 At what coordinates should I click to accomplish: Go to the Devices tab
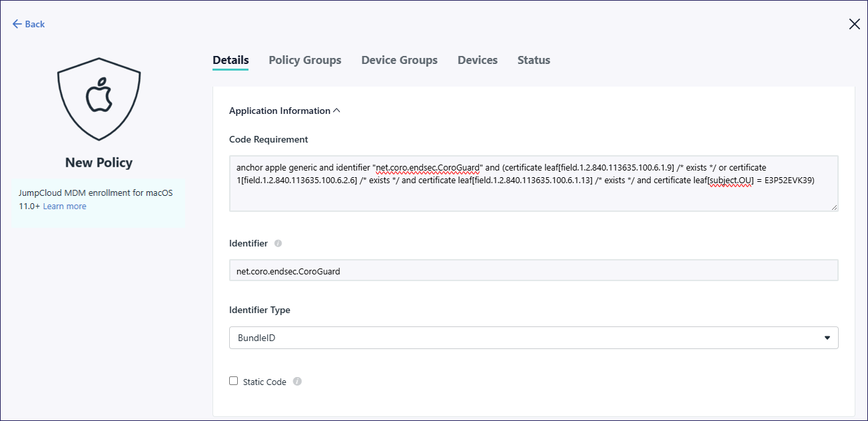pyautogui.click(x=477, y=60)
